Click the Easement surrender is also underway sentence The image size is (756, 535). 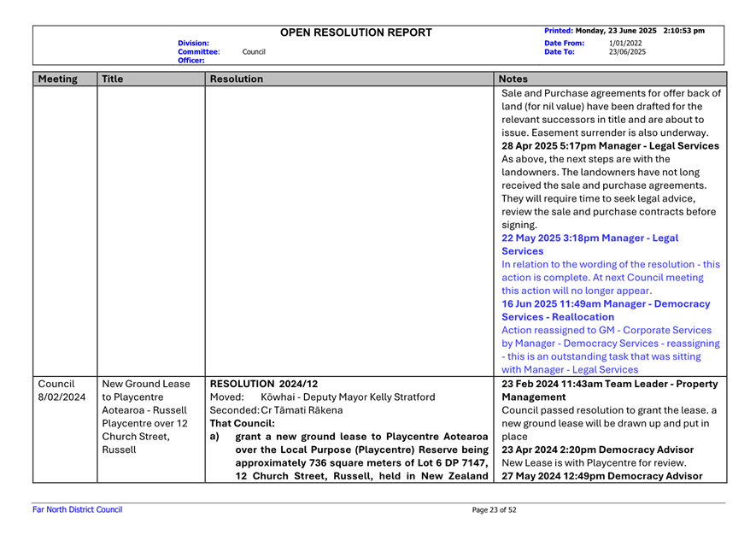(619, 132)
